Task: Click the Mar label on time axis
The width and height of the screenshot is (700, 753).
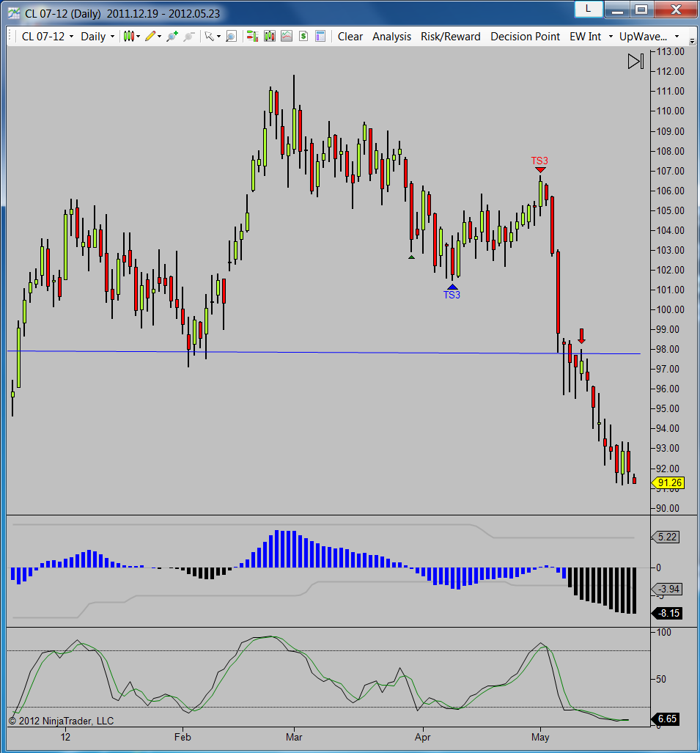Action: (294, 737)
